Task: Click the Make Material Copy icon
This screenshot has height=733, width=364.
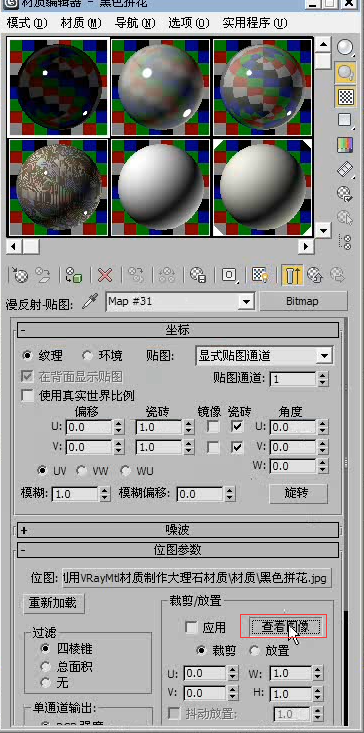Action: click(136, 274)
